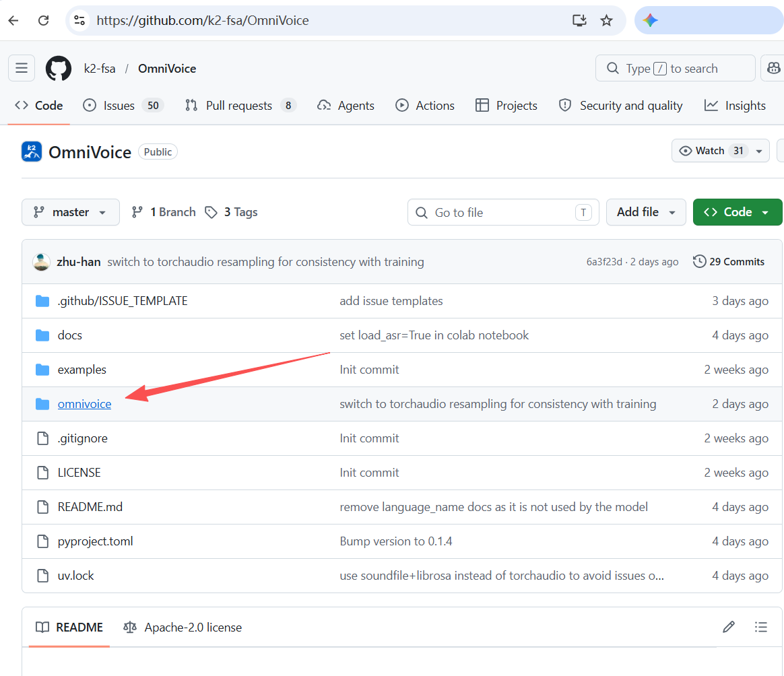Edit README using the pencil icon
The width and height of the screenshot is (784, 676).
click(728, 627)
